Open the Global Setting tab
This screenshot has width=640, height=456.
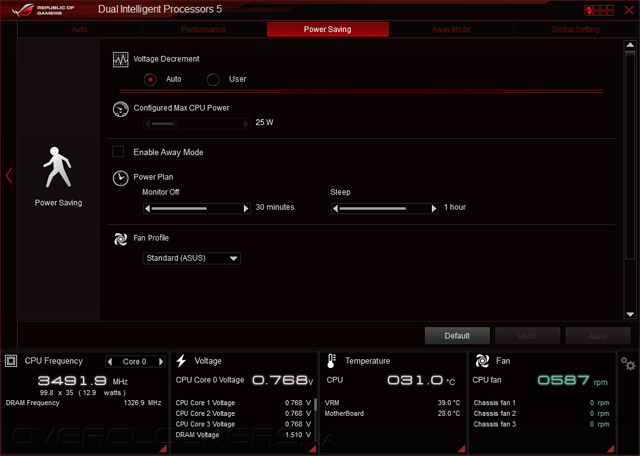click(575, 29)
